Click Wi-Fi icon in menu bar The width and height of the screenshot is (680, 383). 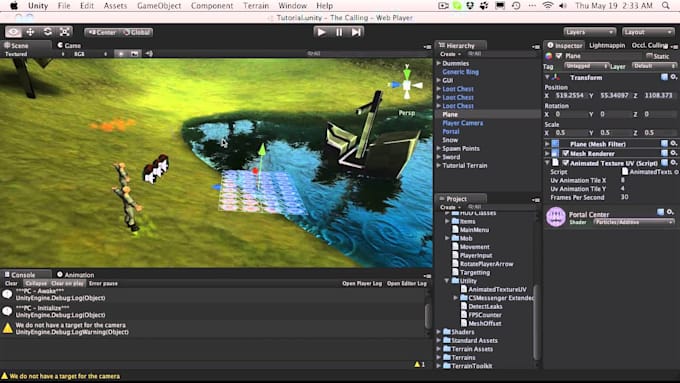click(548, 6)
